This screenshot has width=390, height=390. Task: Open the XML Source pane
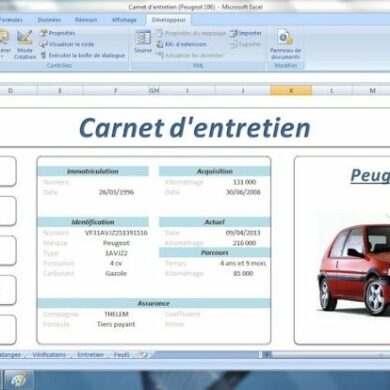coord(143,41)
